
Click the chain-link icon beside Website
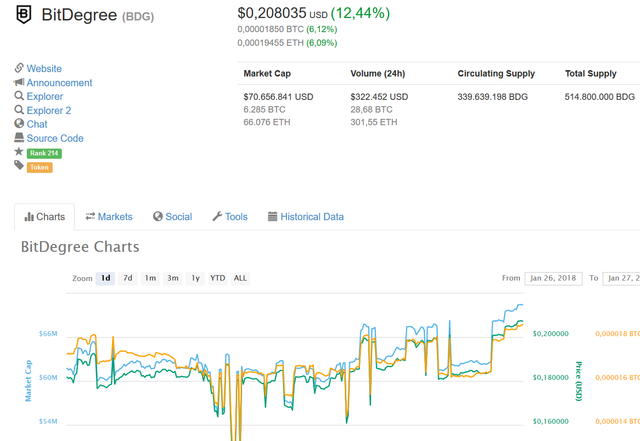click(x=19, y=68)
